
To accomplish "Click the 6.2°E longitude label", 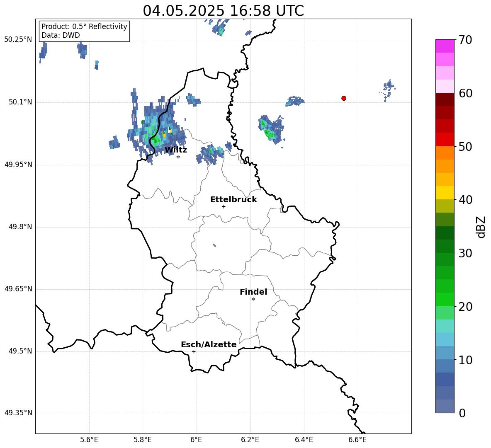I will (250, 440).
